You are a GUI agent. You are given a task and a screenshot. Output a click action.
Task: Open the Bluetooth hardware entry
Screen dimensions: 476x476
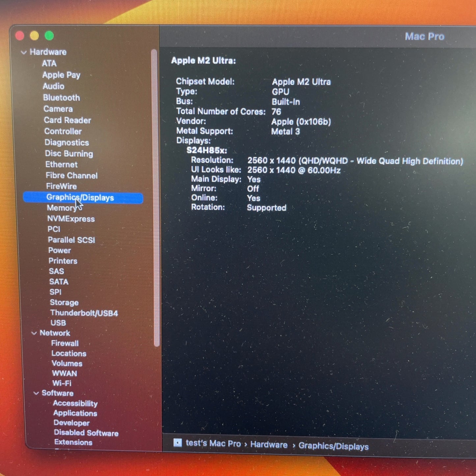coord(61,98)
